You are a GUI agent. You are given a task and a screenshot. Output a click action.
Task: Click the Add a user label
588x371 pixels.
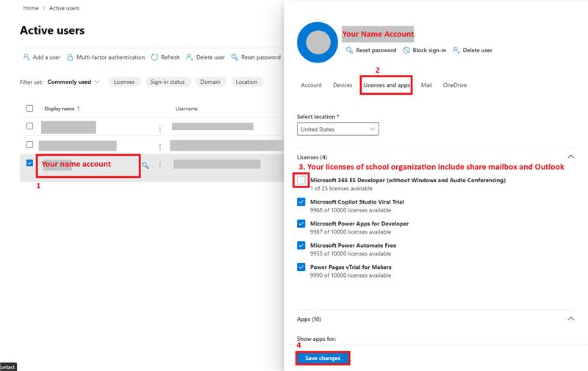[x=46, y=57]
